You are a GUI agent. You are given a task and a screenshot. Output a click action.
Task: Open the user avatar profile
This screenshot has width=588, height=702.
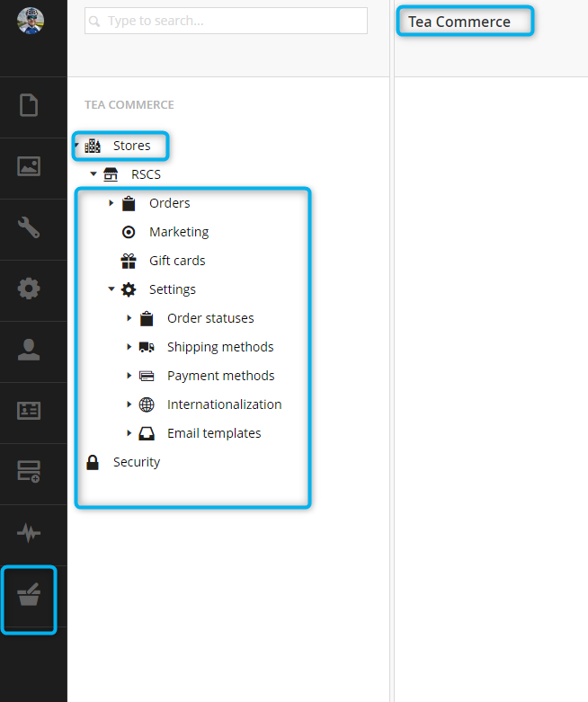(31, 21)
